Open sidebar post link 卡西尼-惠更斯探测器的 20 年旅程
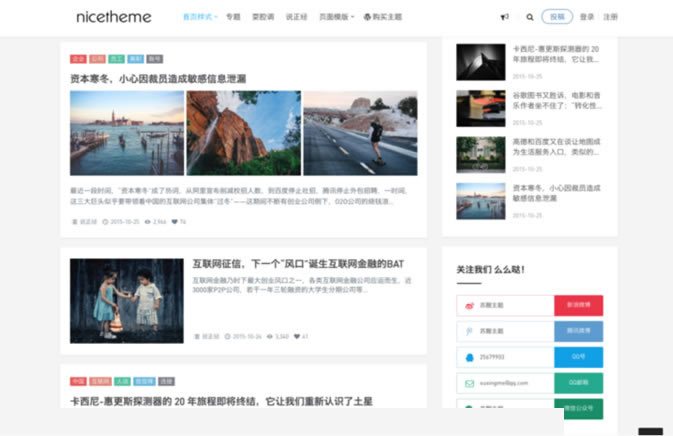 click(x=556, y=54)
